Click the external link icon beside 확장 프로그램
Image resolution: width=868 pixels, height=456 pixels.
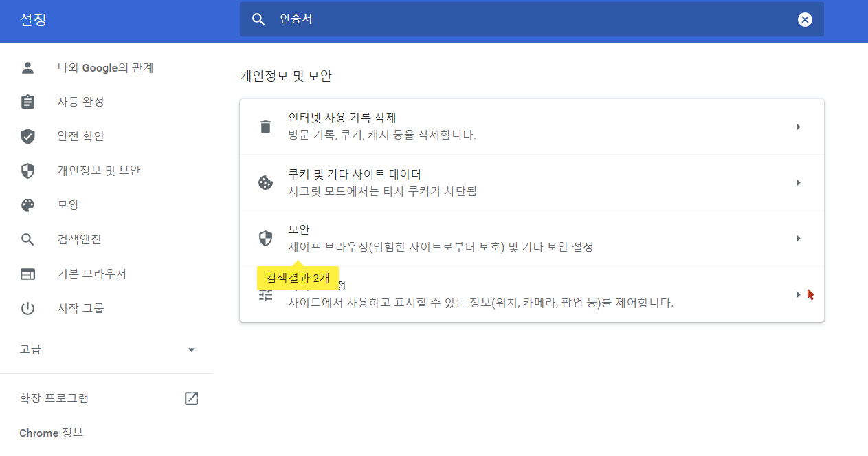click(x=191, y=398)
